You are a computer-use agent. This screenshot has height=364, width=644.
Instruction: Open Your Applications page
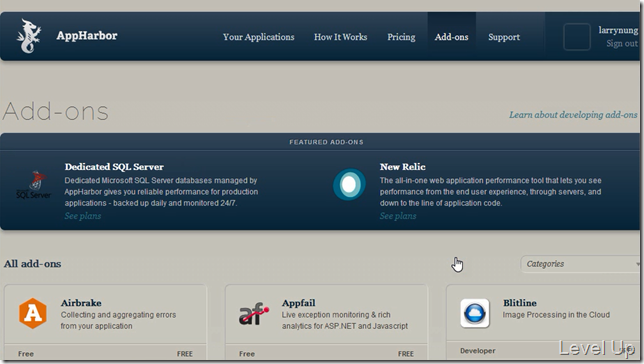point(259,37)
